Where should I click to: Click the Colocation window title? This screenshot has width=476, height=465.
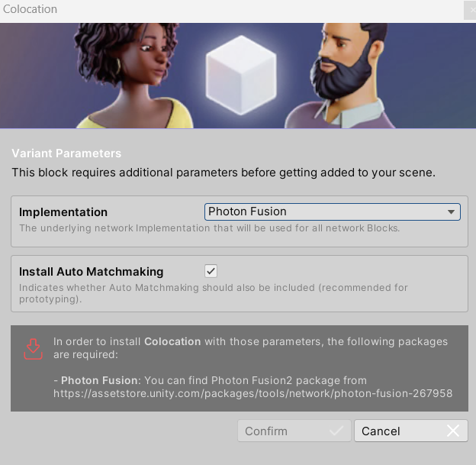coord(30,9)
